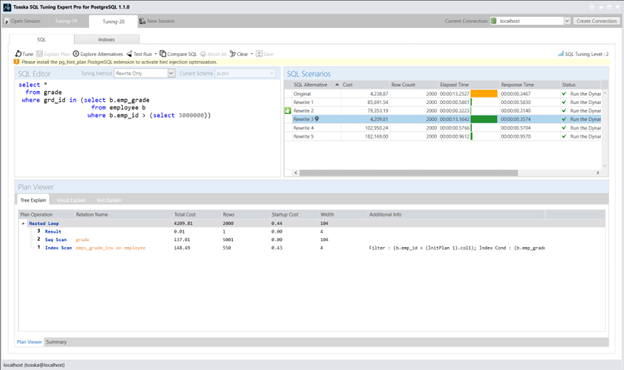Click the Relation Name column header

pyautogui.click(x=123, y=214)
